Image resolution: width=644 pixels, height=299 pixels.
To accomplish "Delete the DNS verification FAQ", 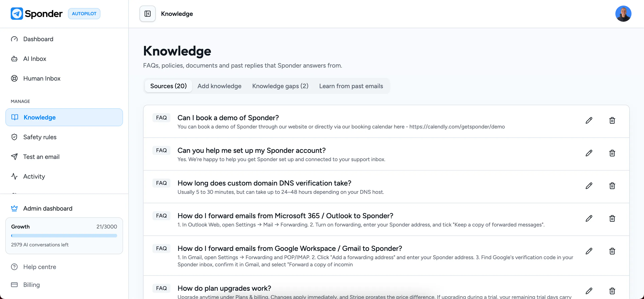I will click(x=612, y=186).
